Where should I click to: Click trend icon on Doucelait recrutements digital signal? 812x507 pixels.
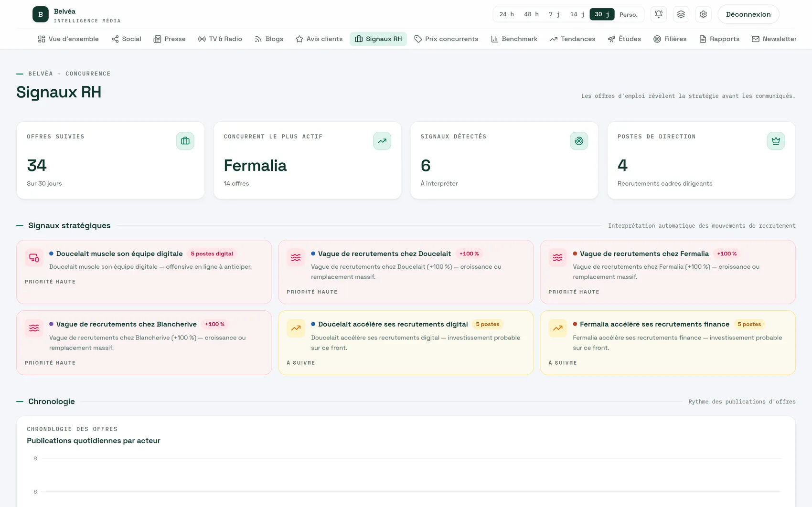[x=296, y=328]
